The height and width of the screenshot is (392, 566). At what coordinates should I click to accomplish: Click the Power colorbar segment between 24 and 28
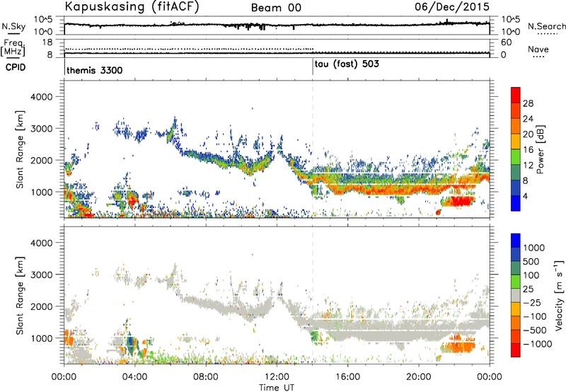pos(516,111)
